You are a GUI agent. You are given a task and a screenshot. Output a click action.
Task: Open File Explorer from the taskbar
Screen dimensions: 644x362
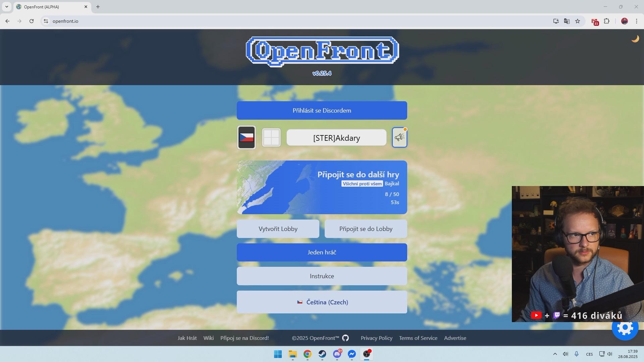pyautogui.click(x=293, y=354)
